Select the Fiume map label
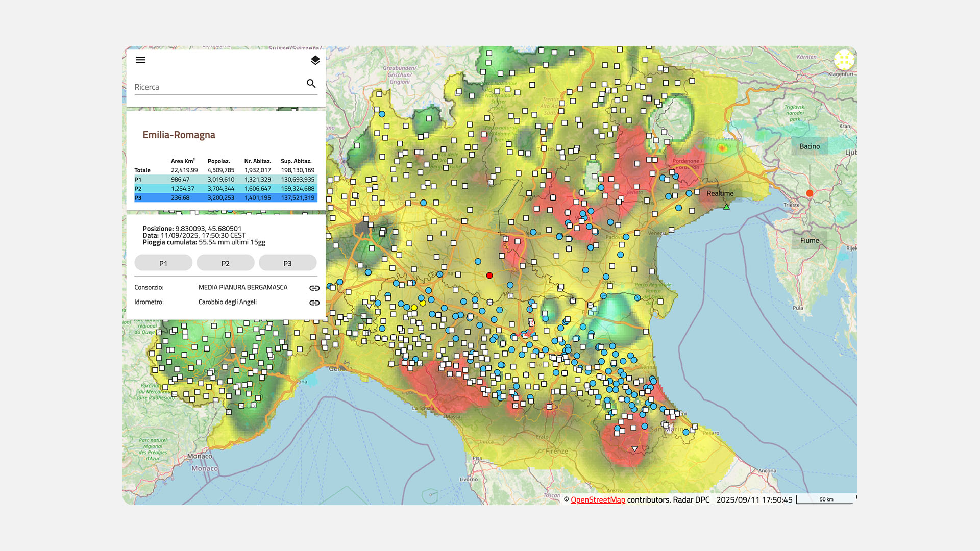980x551 pixels. point(810,240)
